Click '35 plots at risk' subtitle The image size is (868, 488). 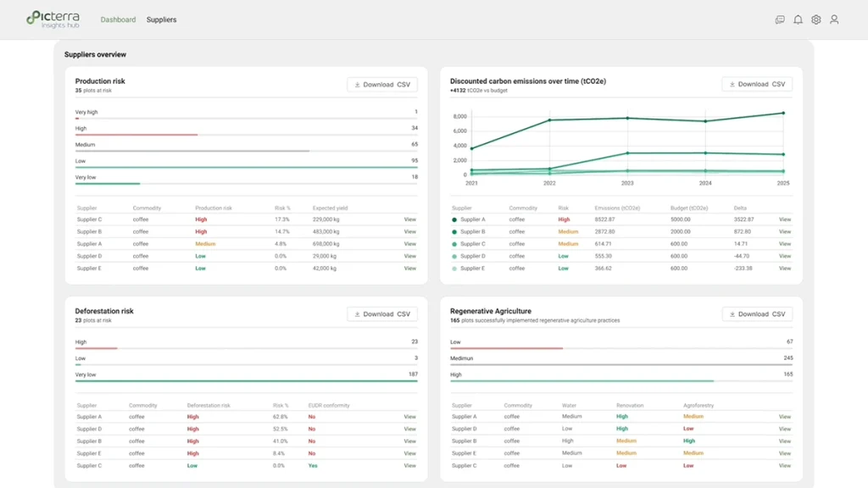(x=93, y=90)
